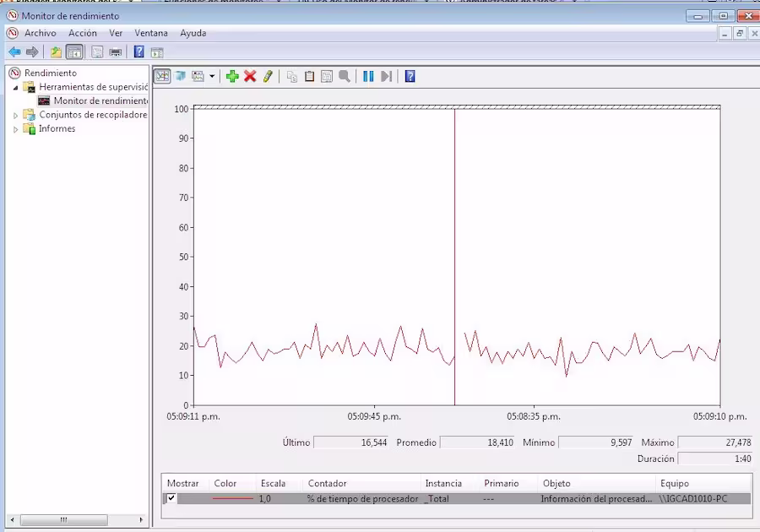Click the \\IGCAD1010-PC equipment cell
Screen dimensions: 760x532
click(x=693, y=498)
